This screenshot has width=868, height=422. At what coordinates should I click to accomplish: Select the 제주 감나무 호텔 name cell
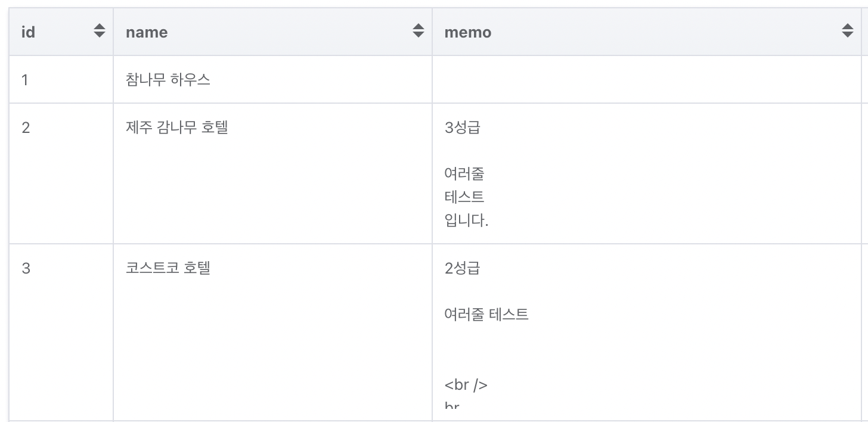tap(273, 173)
